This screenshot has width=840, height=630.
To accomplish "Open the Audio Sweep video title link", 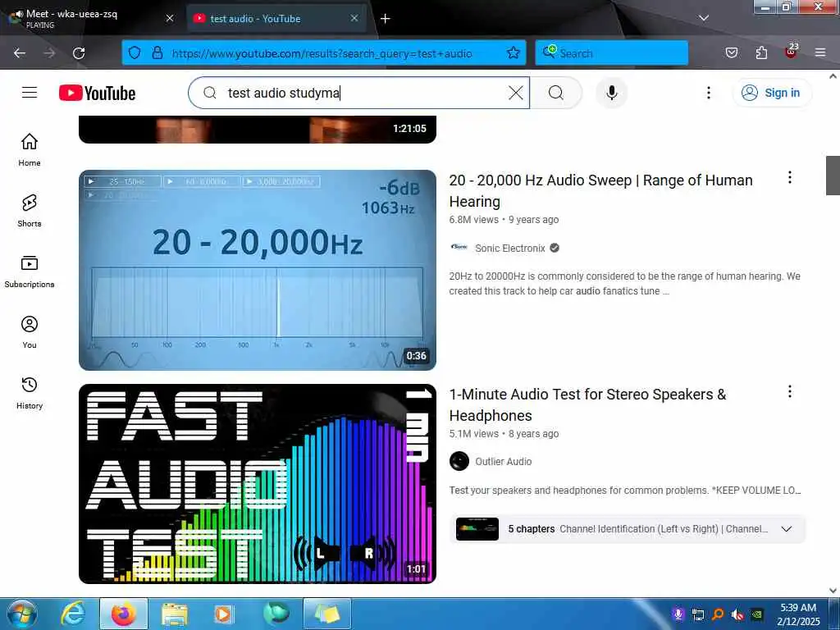I will pos(600,190).
